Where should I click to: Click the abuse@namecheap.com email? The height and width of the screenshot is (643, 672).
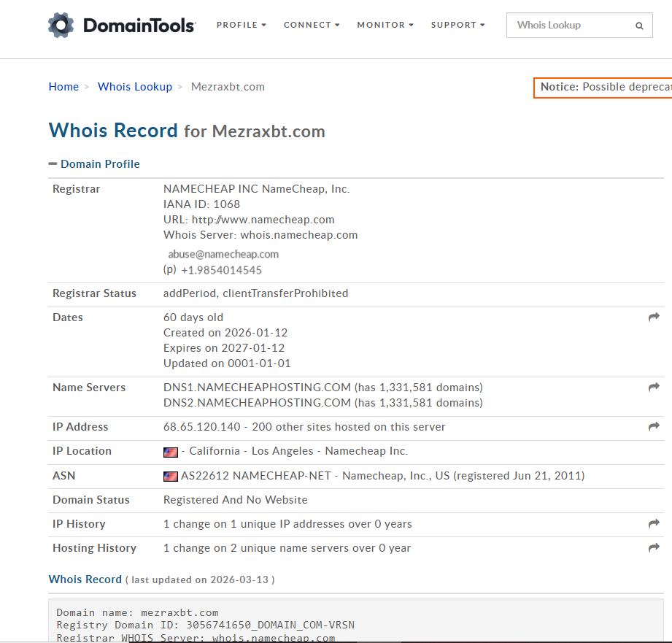pyautogui.click(x=223, y=254)
